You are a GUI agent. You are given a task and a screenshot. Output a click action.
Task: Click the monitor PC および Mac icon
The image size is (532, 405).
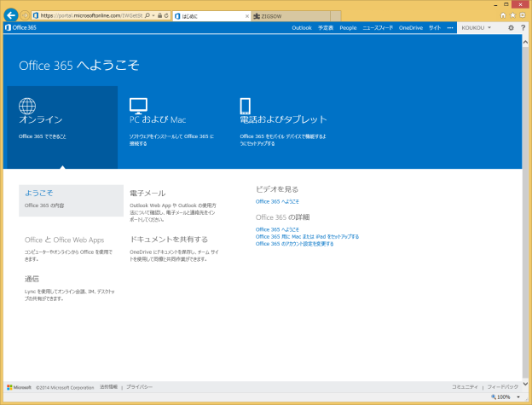point(138,107)
